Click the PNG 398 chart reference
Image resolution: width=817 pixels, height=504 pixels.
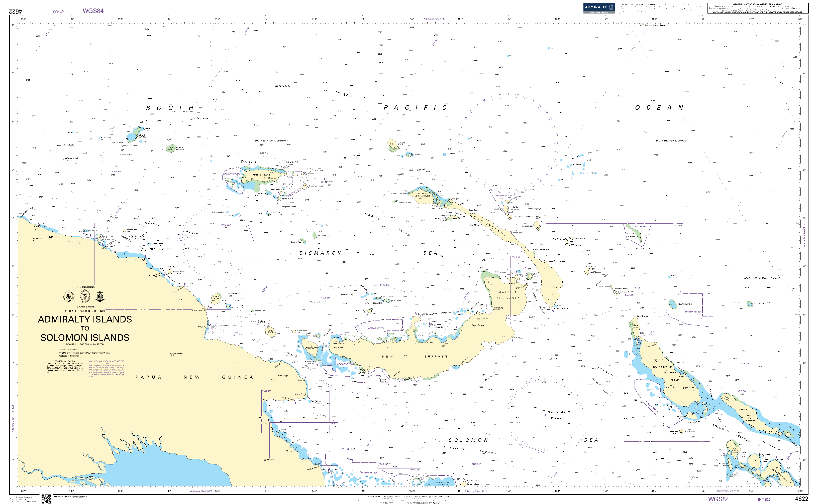point(678,226)
